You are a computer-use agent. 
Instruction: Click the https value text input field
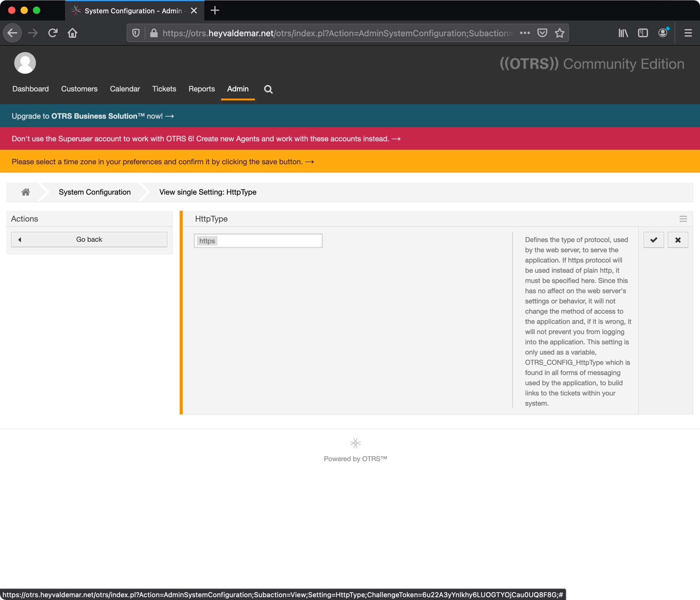259,240
